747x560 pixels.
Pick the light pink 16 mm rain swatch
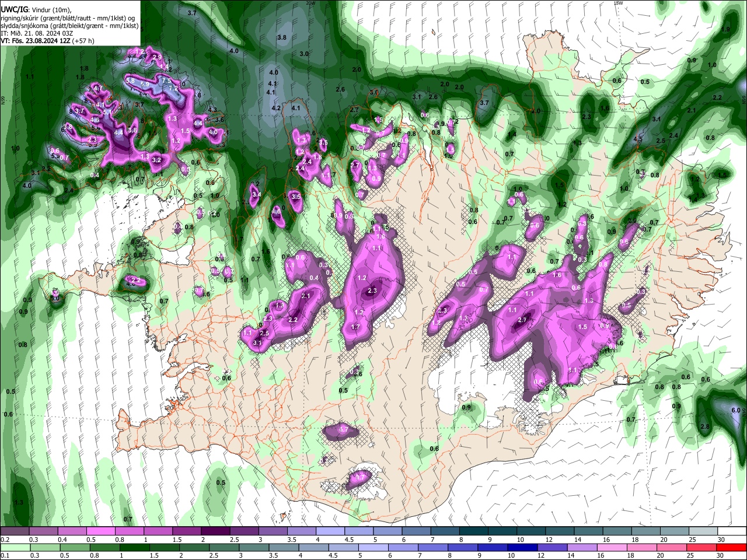click(x=612, y=547)
